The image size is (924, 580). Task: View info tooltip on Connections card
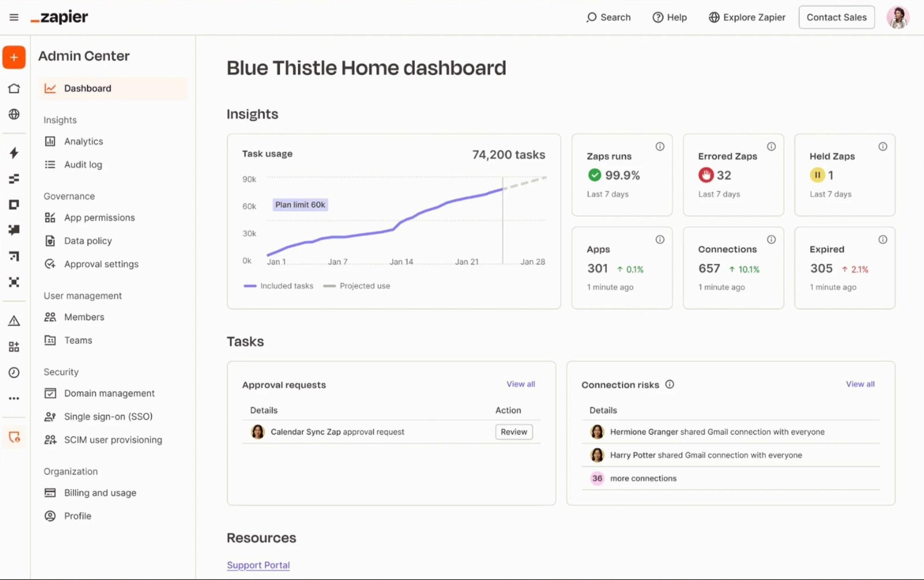tap(771, 240)
